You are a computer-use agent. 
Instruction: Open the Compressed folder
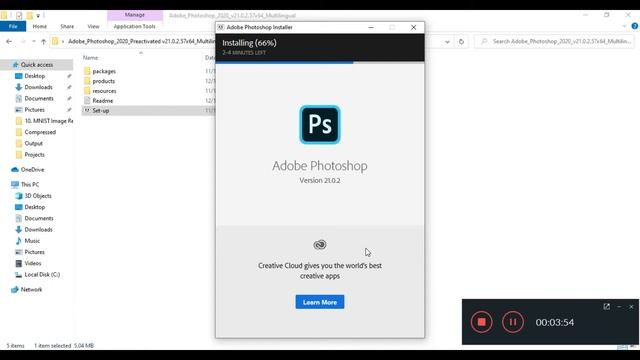[x=40, y=132]
